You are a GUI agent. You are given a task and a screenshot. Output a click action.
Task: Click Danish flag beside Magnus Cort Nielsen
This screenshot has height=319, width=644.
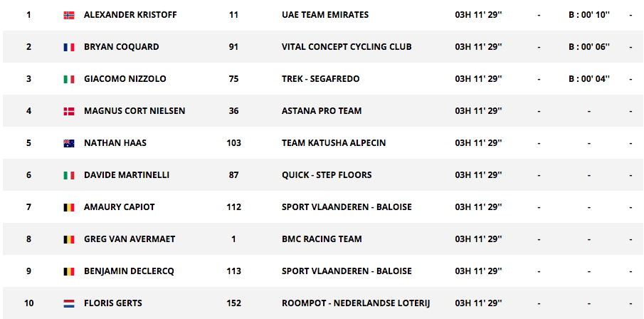[69, 111]
